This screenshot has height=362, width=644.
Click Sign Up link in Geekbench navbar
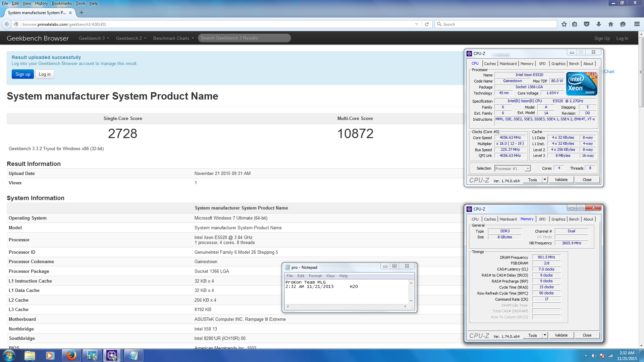pos(602,38)
